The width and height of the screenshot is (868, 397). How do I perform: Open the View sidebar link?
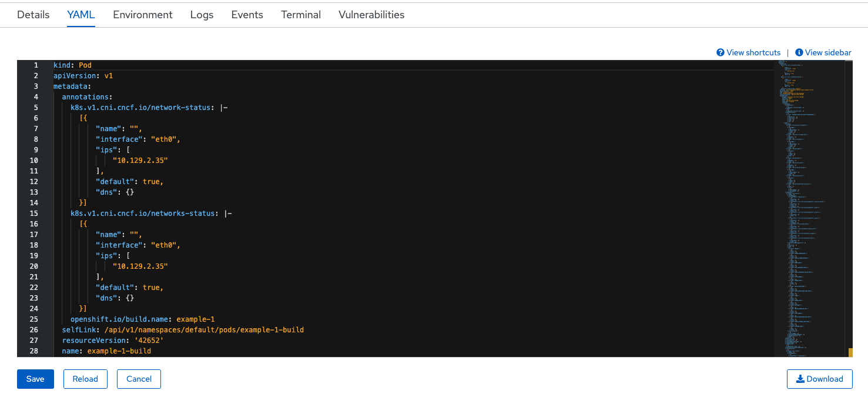[x=828, y=52]
